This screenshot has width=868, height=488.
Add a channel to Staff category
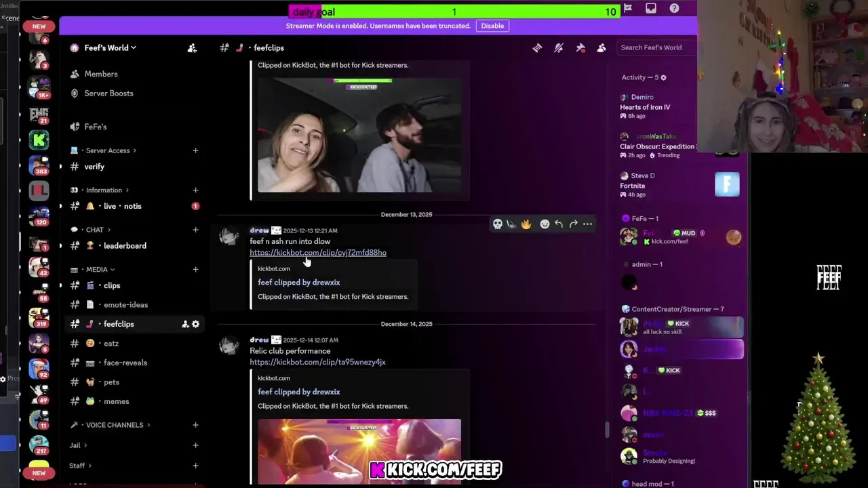195,466
